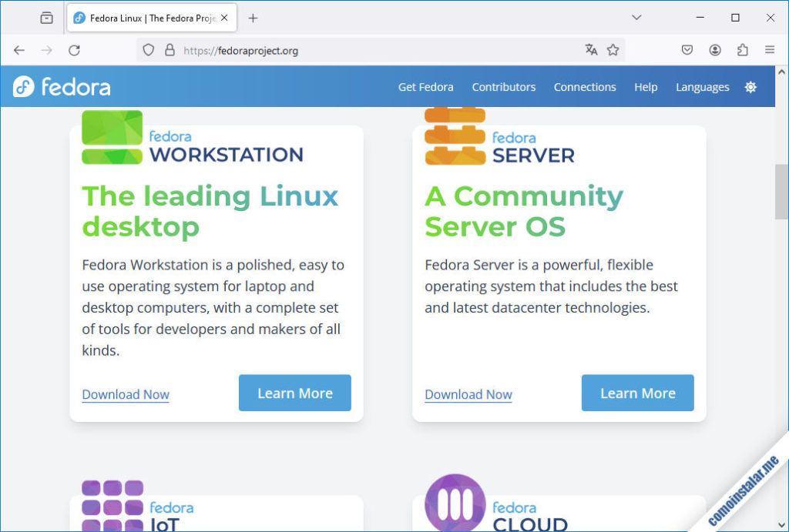Image resolution: width=789 pixels, height=532 pixels.
Task: Click the browser back arrow
Action: pos(19,50)
